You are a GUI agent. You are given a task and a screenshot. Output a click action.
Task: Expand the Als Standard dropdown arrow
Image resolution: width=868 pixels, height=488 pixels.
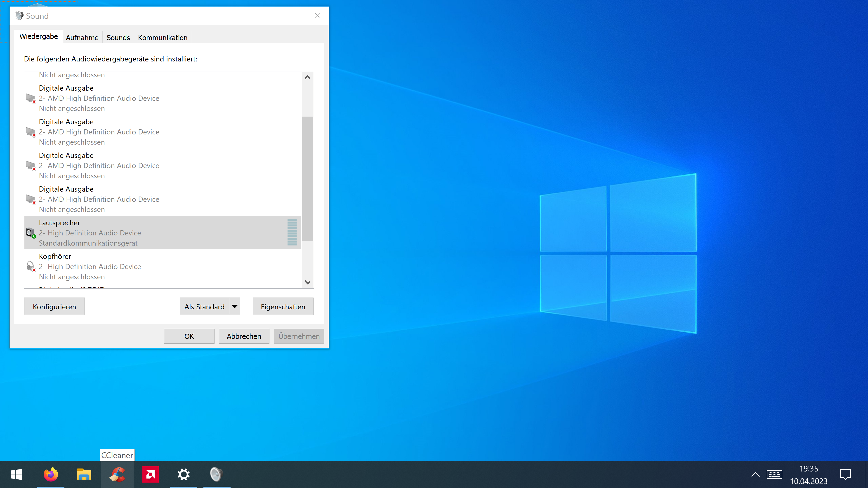(235, 307)
